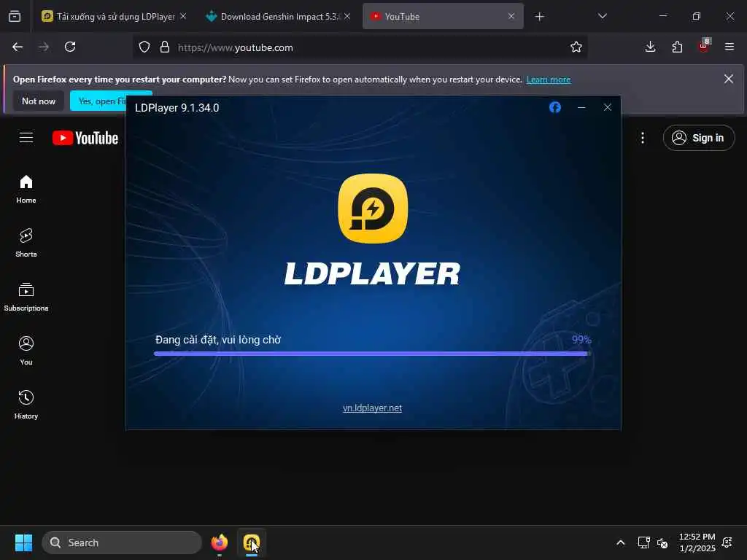Image resolution: width=747 pixels, height=560 pixels.
Task: Expand the list all tabs dropdown
Action: [x=602, y=16]
